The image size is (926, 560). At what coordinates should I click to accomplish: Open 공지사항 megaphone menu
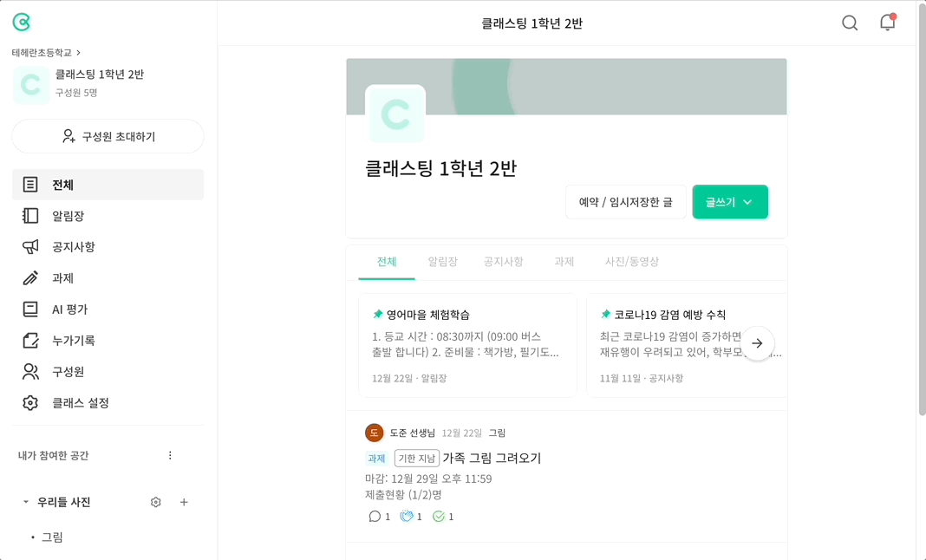(x=108, y=247)
